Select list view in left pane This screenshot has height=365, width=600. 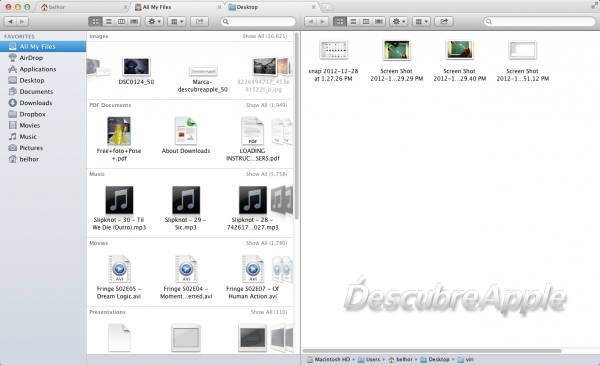(x=109, y=21)
